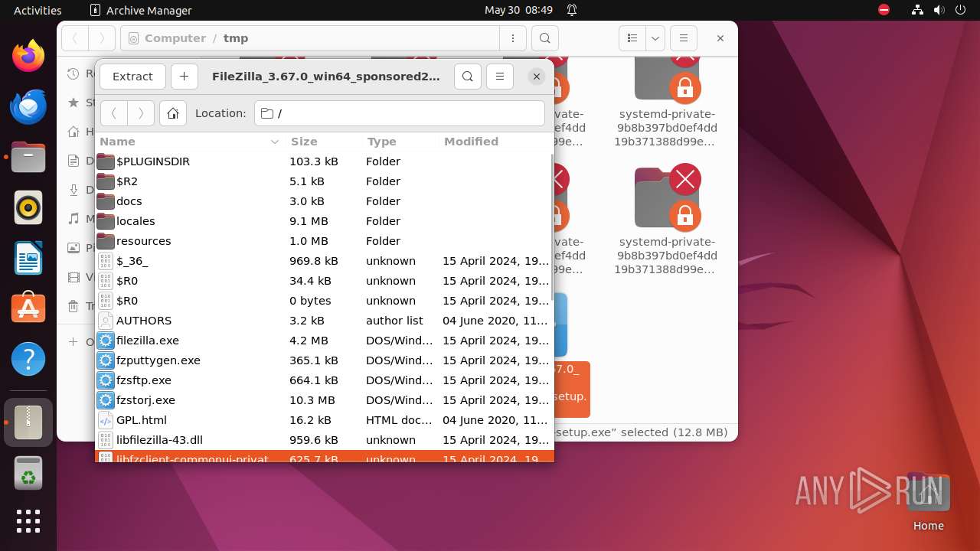Toggle list view in Files window

pos(632,38)
